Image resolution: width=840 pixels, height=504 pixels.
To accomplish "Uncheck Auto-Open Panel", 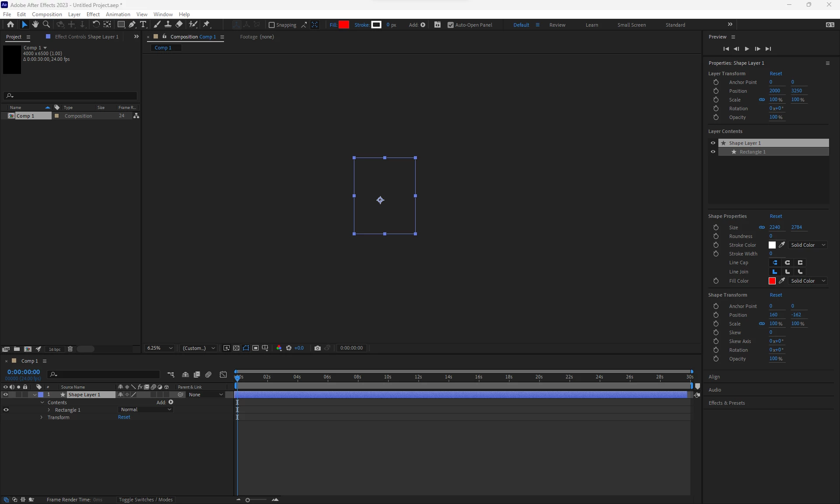I will pyautogui.click(x=451, y=25).
